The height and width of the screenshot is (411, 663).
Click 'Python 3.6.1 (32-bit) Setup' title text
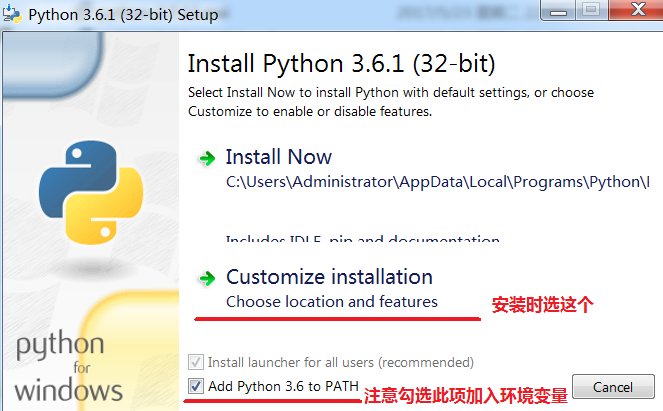click(123, 15)
